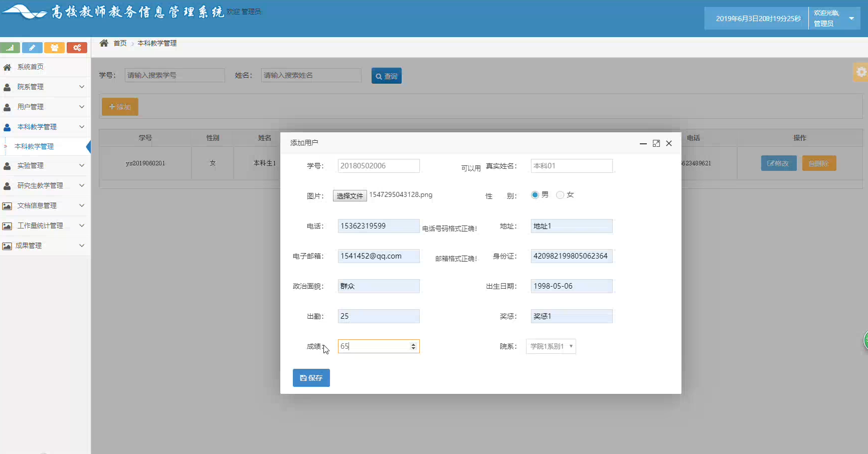
Task: Minimize the 添加用户 dialog
Action: (643, 143)
